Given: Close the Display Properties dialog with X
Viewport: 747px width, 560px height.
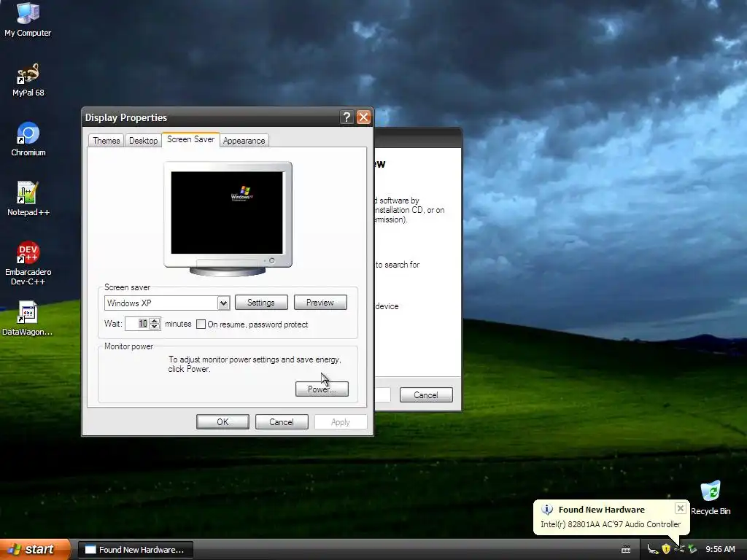Looking at the screenshot, I should [x=363, y=117].
